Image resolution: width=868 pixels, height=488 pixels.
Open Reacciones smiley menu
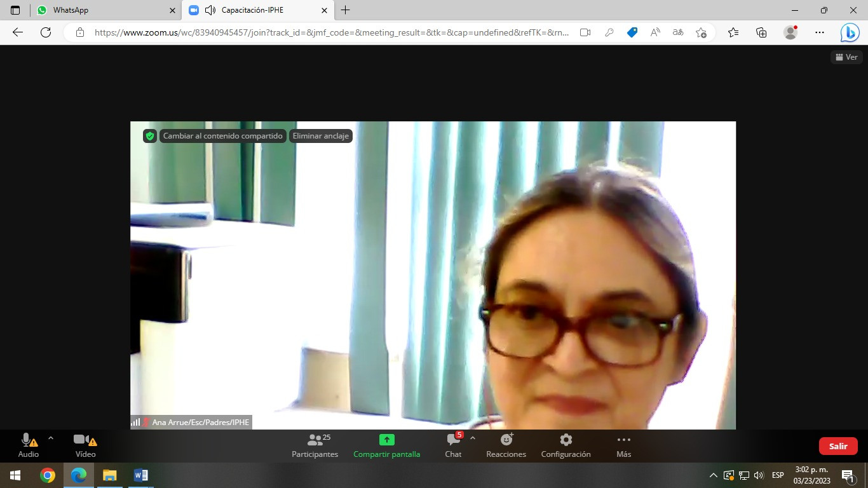click(x=506, y=445)
